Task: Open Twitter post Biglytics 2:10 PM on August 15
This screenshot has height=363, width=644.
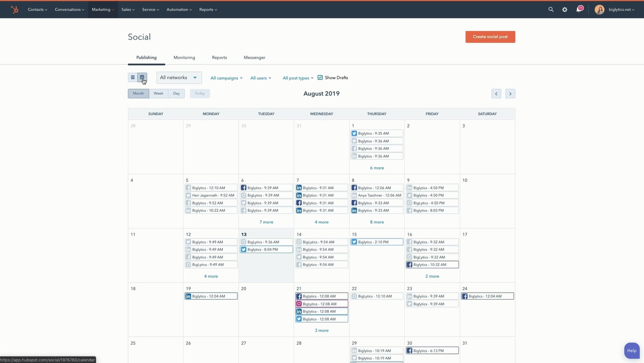Action: pyautogui.click(x=377, y=242)
